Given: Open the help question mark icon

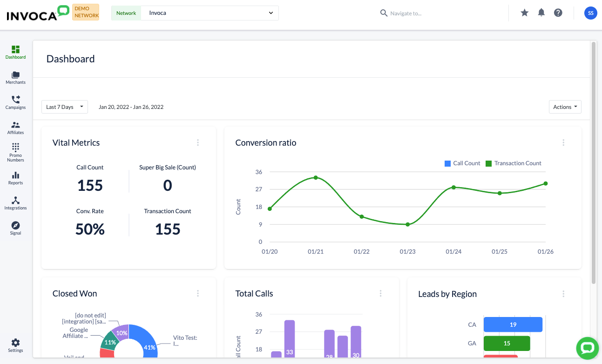Looking at the screenshot, I should (x=558, y=13).
